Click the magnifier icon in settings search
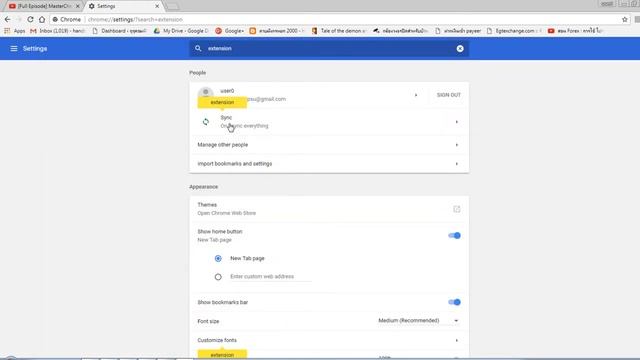The width and height of the screenshot is (640, 360). coord(198,49)
